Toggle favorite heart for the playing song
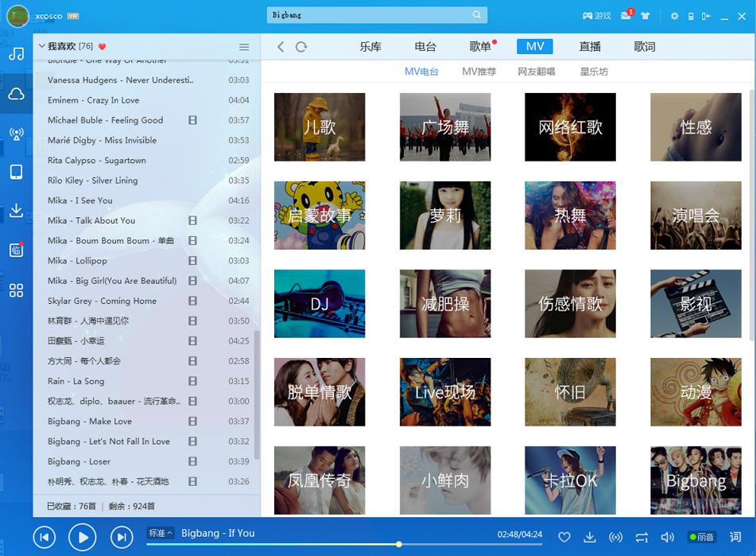 (x=564, y=538)
